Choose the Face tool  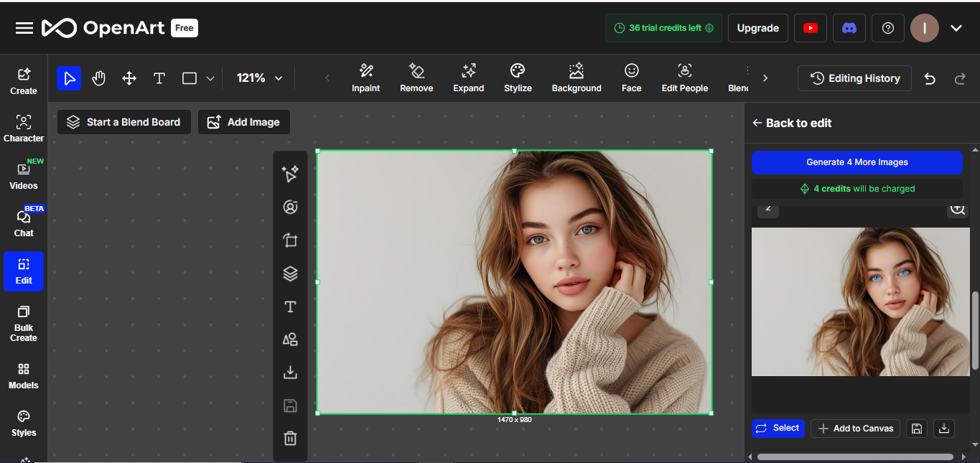coord(632,78)
